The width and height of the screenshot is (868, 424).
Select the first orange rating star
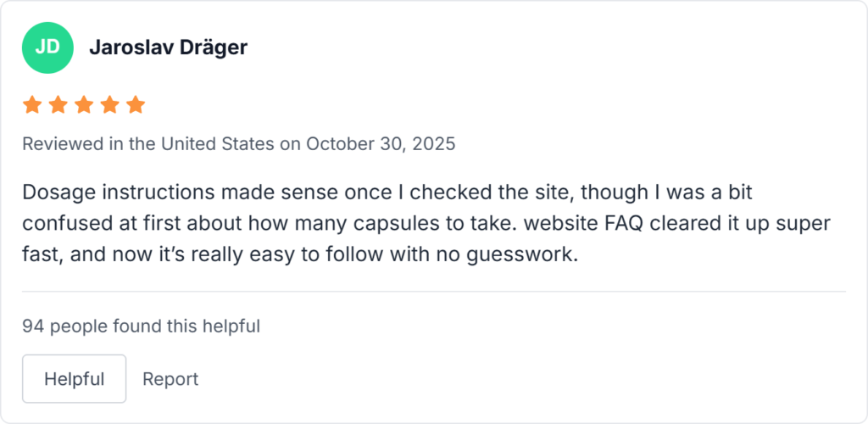tap(32, 105)
